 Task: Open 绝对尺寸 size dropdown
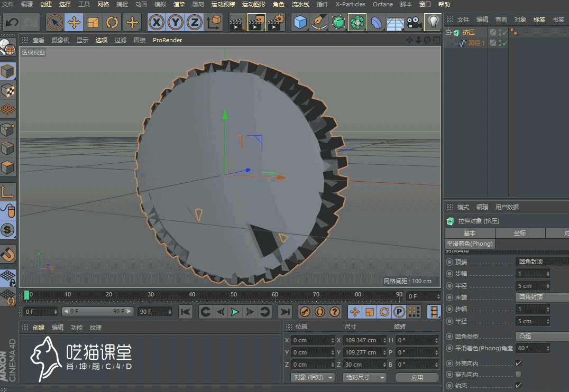(x=364, y=378)
